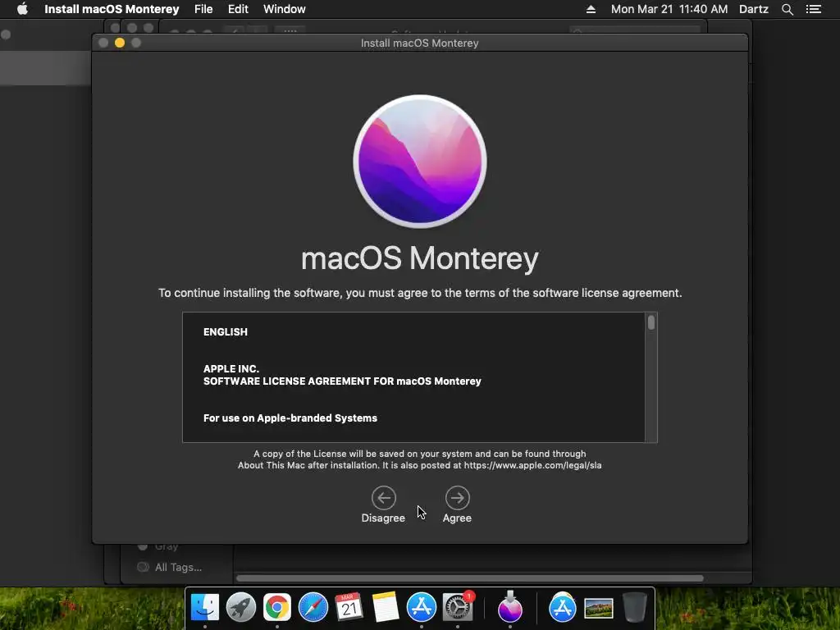Click the horizontal scrollbar in the background Finder window
Image resolution: width=840 pixels, height=630 pixels.
coord(470,578)
